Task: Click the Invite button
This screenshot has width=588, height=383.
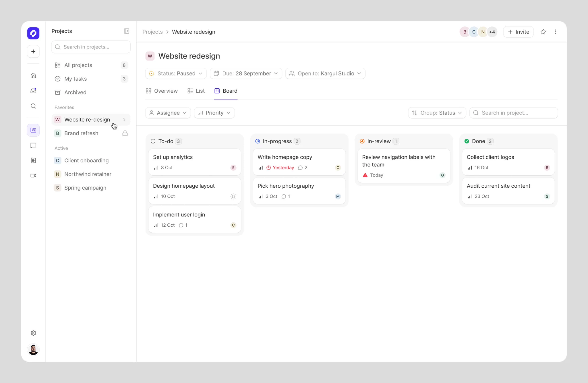Action: click(519, 32)
